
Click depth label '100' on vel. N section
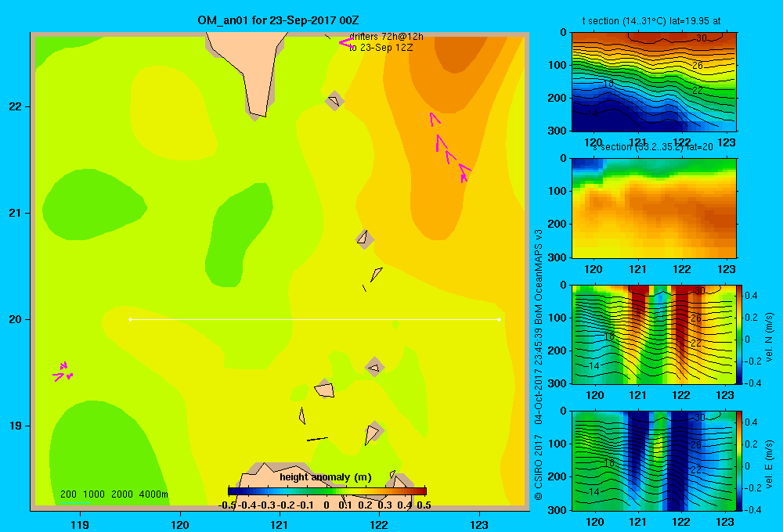coord(556,318)
